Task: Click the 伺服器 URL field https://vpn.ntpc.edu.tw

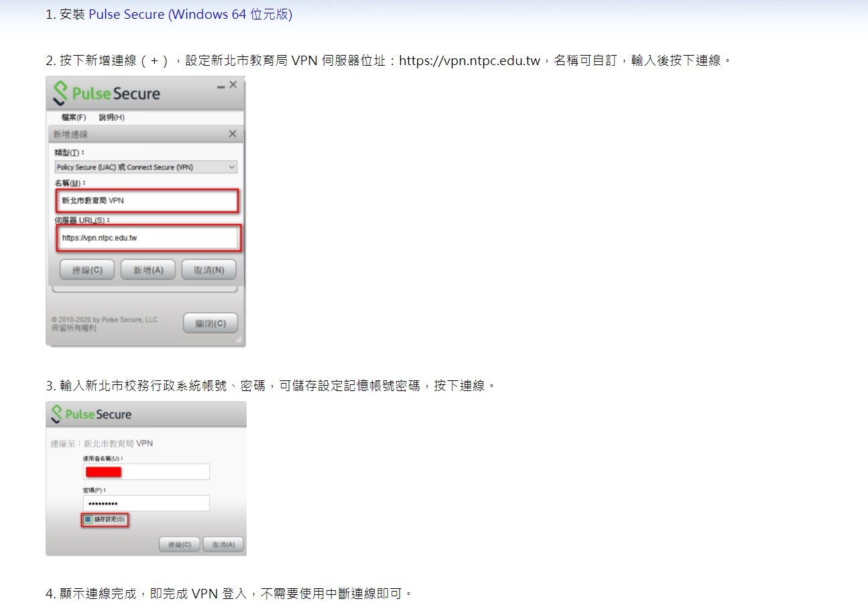Action: [147, 237]
